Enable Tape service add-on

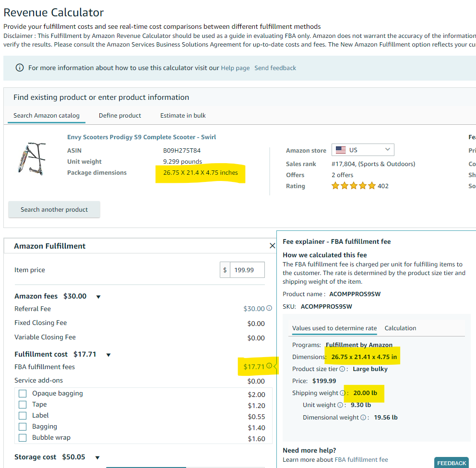coord(23,405)
